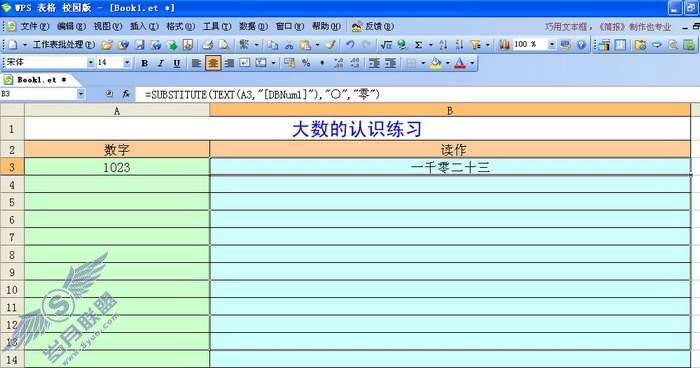Click the filter funnel icon
Viewport: 700px width, 368px height.
pyautogui.click(x=475, y=45)
